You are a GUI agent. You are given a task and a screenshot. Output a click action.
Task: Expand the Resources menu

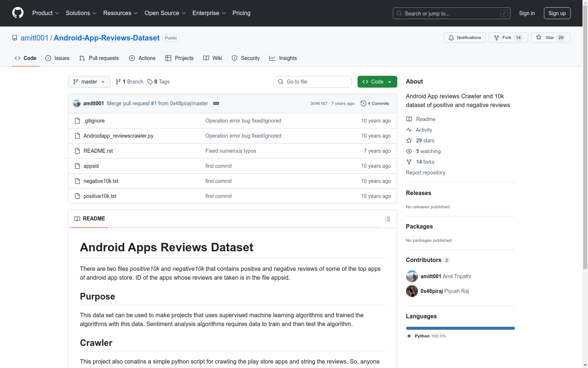[x=121, y=13]
